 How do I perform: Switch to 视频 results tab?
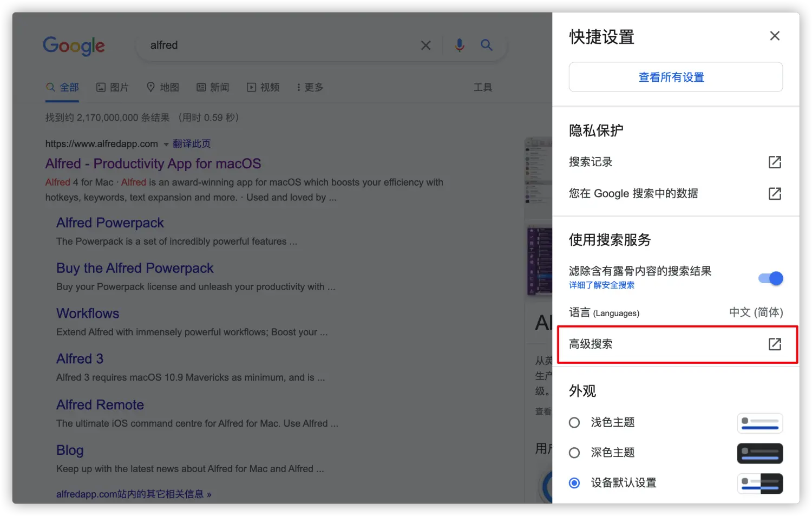point(263,87)
